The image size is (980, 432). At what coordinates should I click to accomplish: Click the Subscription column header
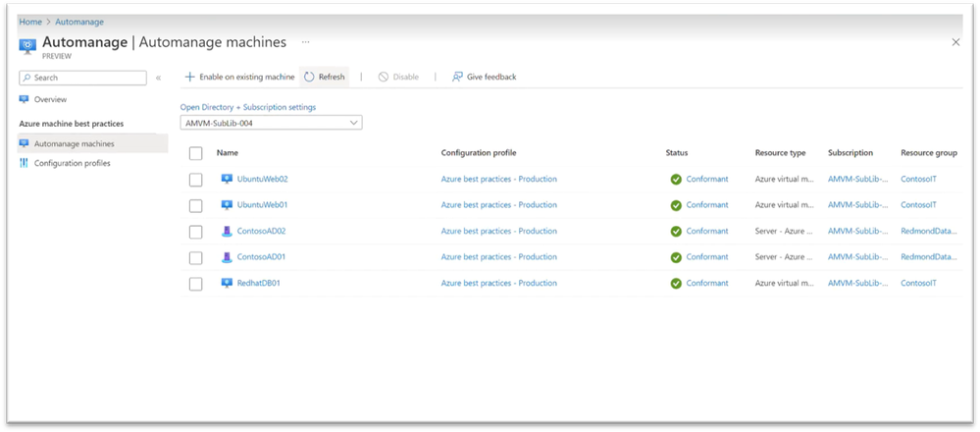(x=851, y=153)
